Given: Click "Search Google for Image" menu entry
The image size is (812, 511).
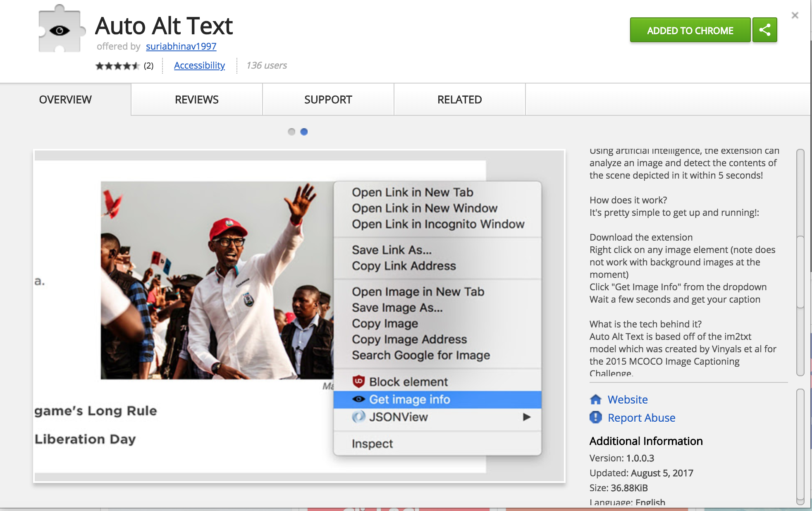Looking at the screenshot, I should coord(420,355).
